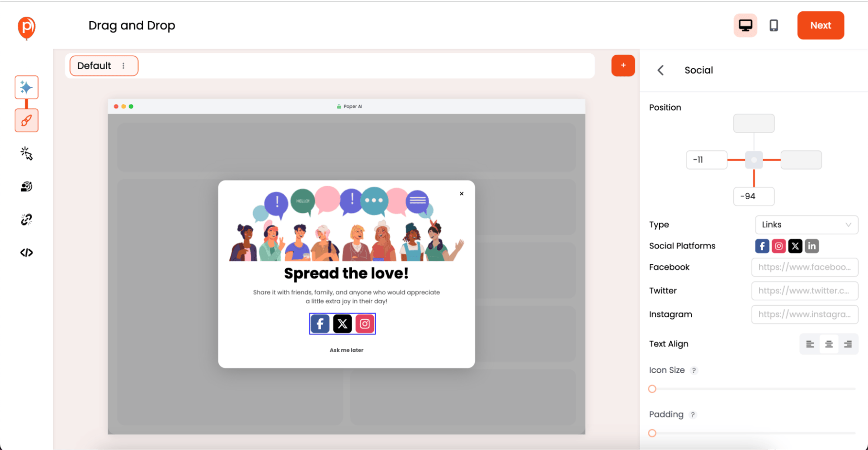Toggle Instagram in Social Platforms

click(778, 246)
